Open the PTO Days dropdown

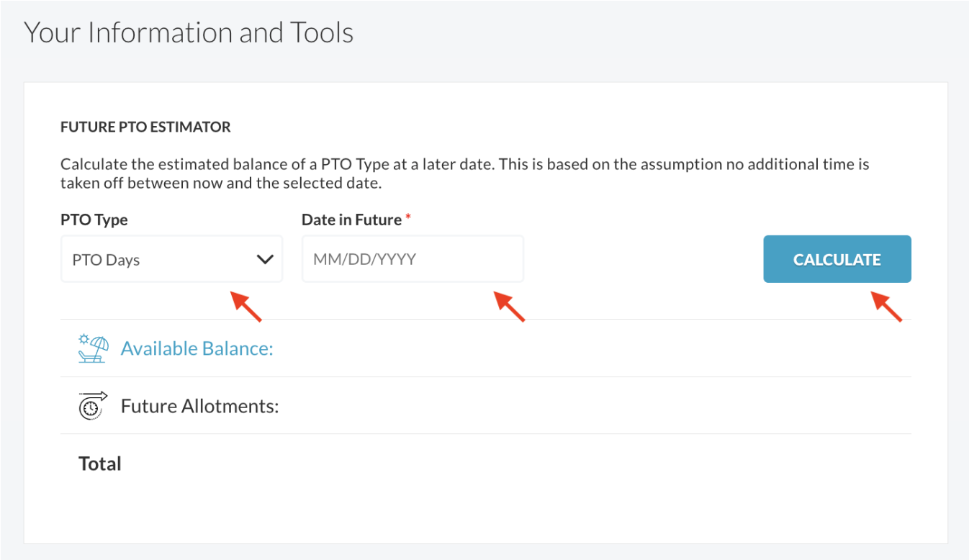(x=171, y=260)
